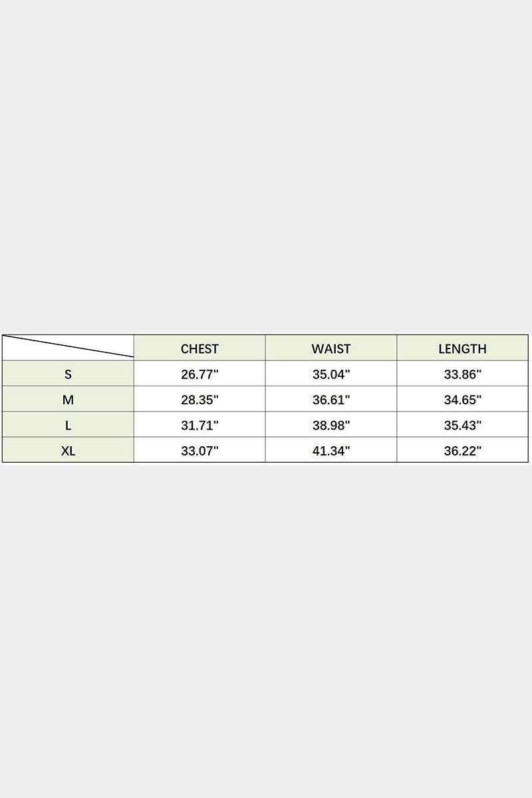Click the 34.65" length cell

[462, 400]
